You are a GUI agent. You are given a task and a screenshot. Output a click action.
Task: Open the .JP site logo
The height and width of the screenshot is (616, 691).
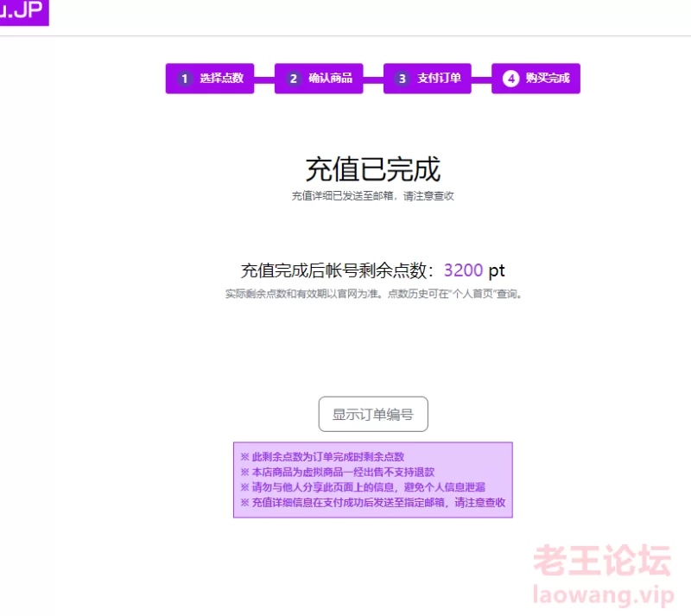[24, 12]
